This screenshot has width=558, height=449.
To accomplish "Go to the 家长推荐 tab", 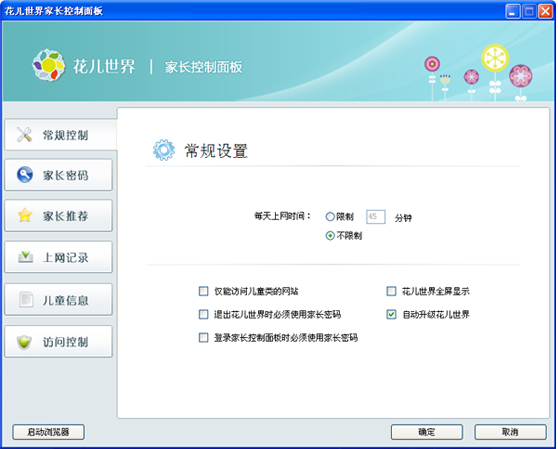I will 58,216.
